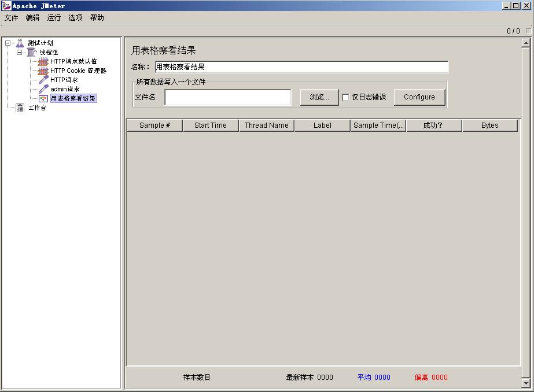Screen dimensions: 534x392
Task: Click the Thread Name column header
Action: point(266,125)
